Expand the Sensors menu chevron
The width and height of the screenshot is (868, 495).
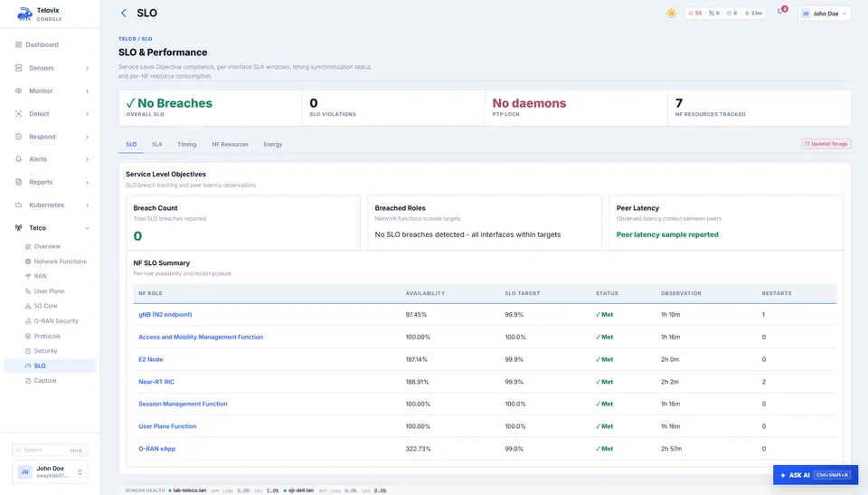click(x=87, y=68)
